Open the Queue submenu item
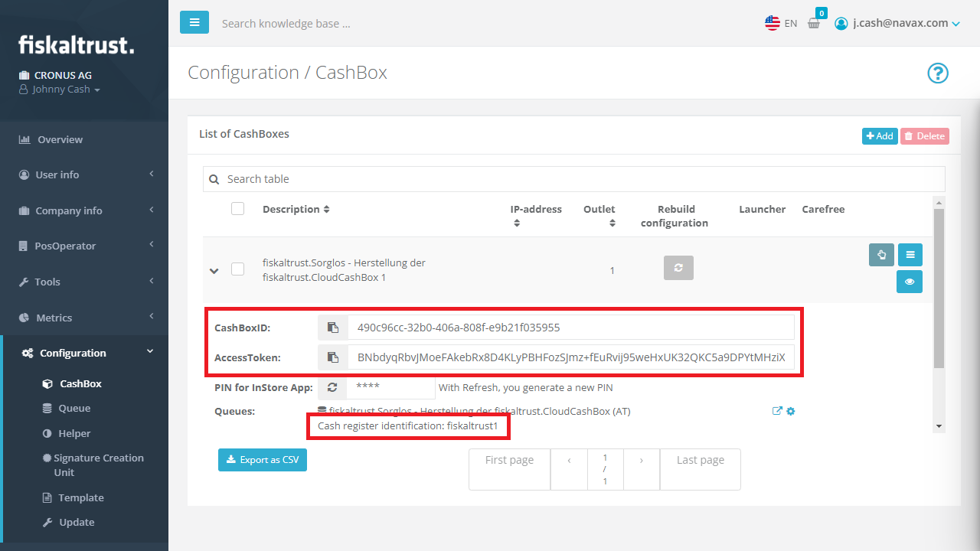This screenshot has height=551, width=980. pos(66,408)
